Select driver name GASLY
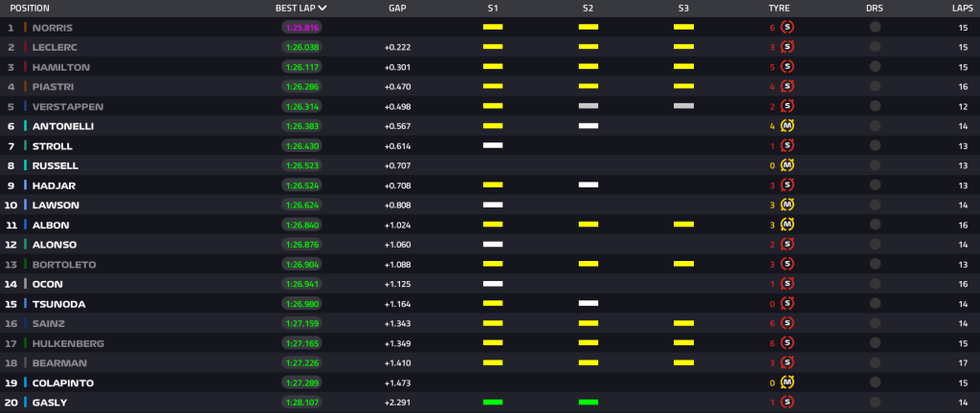 (50, 402)
